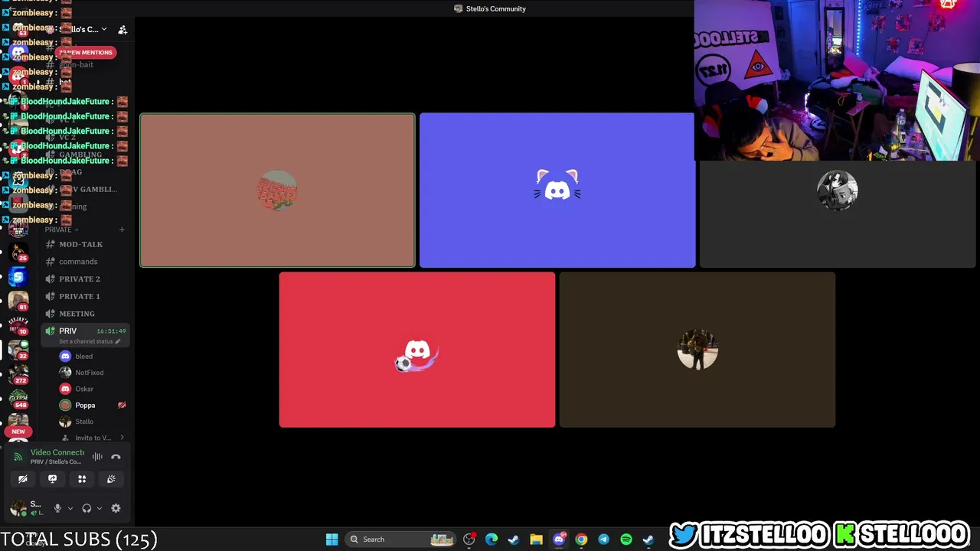
Task: Edit channel status pencil icon
Action: 118,341
